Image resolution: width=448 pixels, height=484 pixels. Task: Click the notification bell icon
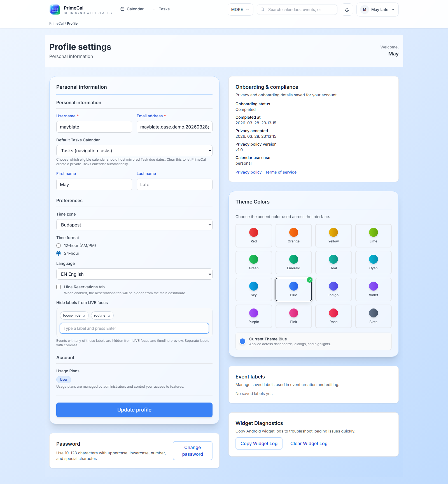347,9
